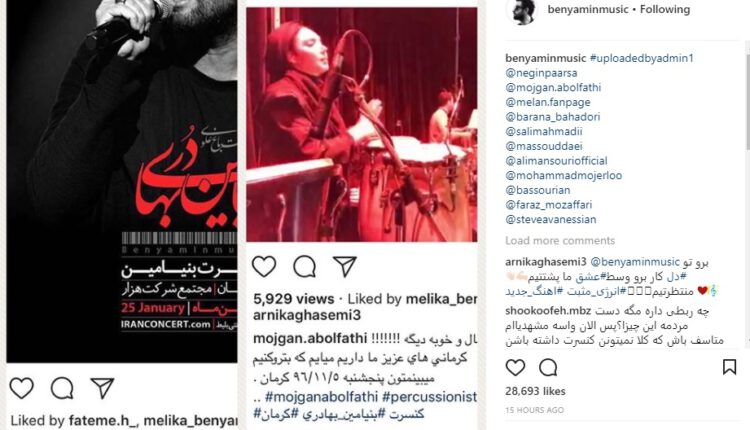Share the concert poster post
750x430 pixels.
(102, 388)
